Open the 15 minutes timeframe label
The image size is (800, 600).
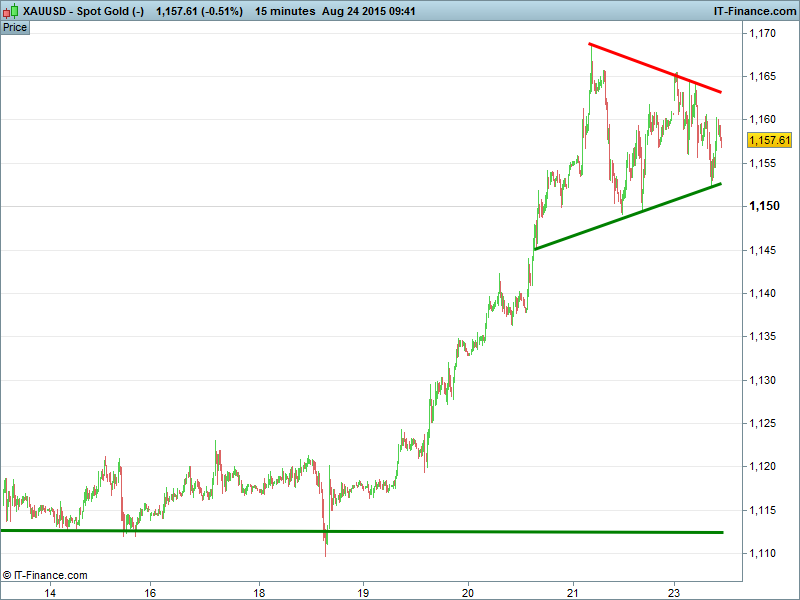click(283, 11)
